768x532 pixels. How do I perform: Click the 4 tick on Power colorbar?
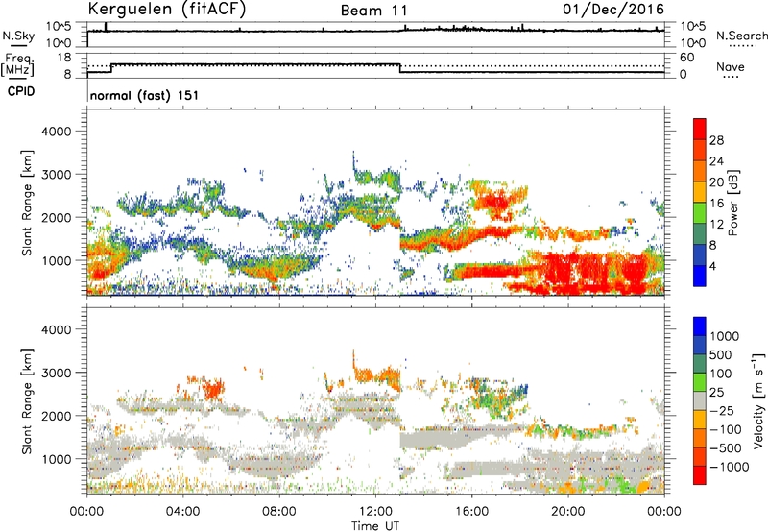coord(712,266)
